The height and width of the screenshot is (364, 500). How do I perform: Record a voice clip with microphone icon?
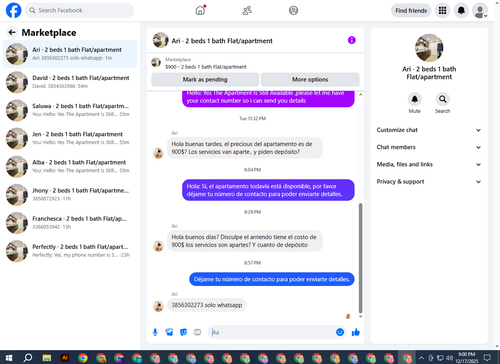[155, 332]
